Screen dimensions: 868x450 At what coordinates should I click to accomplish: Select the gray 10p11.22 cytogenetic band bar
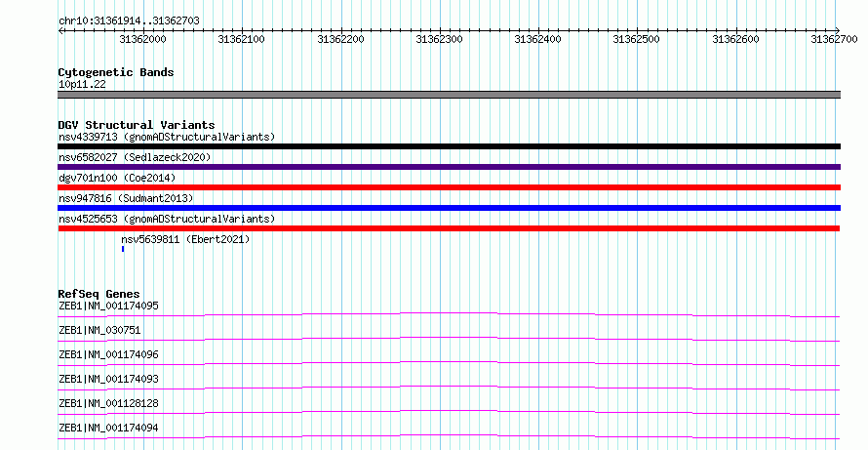point(449,95)
